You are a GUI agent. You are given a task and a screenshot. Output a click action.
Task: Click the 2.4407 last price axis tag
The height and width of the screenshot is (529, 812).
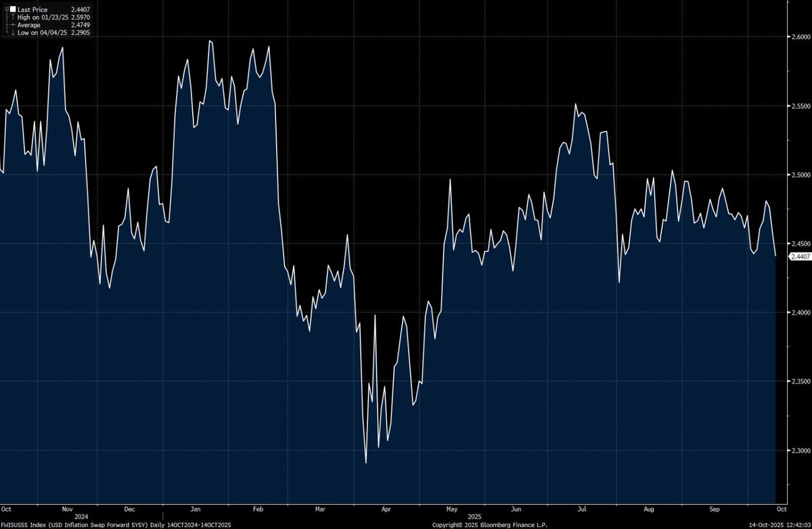click(799, 256)
